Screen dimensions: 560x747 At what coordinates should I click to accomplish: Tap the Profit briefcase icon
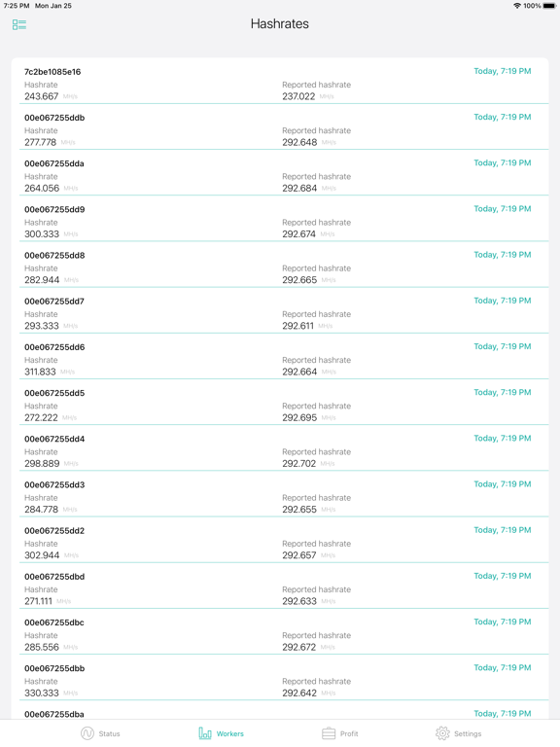pyautogui.click(x=329, y=733)
